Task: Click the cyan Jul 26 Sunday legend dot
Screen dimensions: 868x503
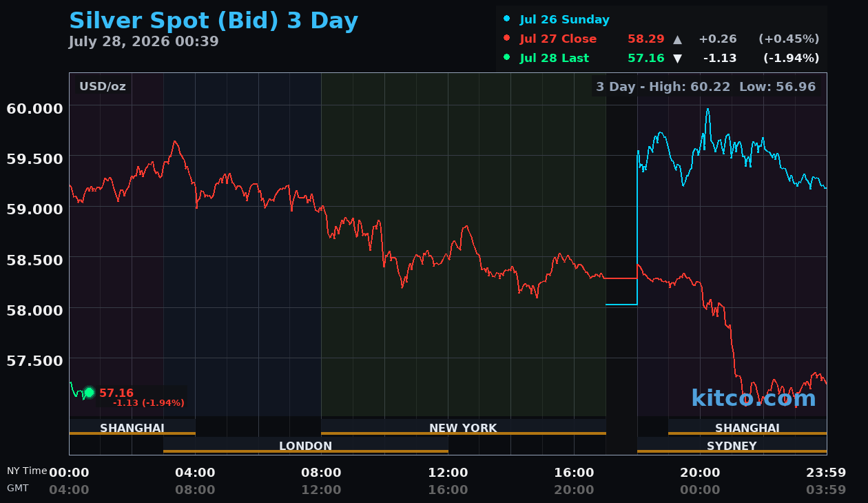Action: [507, 19]
